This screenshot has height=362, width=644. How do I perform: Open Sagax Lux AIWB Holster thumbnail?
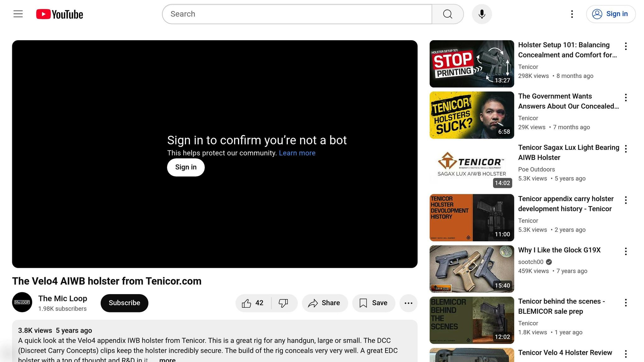(472, 166)
